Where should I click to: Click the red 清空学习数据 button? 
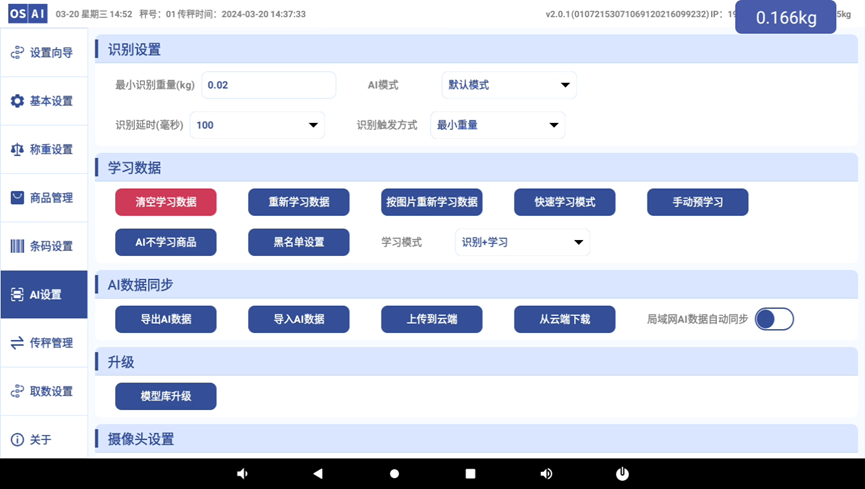(166, 202)
